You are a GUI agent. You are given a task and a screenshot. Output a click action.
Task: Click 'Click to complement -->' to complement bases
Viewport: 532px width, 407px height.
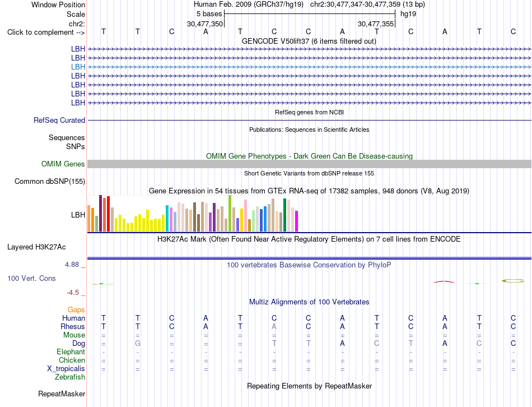point(46,33)
